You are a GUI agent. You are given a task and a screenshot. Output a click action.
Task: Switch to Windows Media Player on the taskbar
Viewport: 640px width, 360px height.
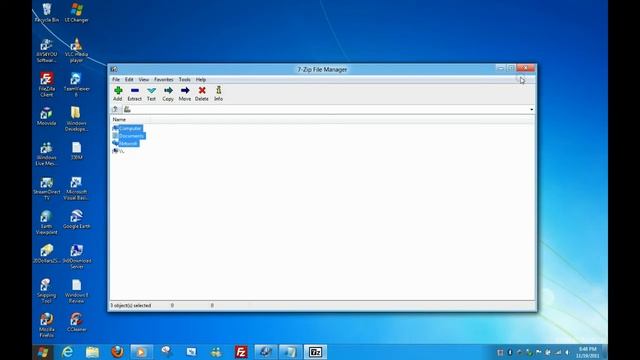point(141,352)
